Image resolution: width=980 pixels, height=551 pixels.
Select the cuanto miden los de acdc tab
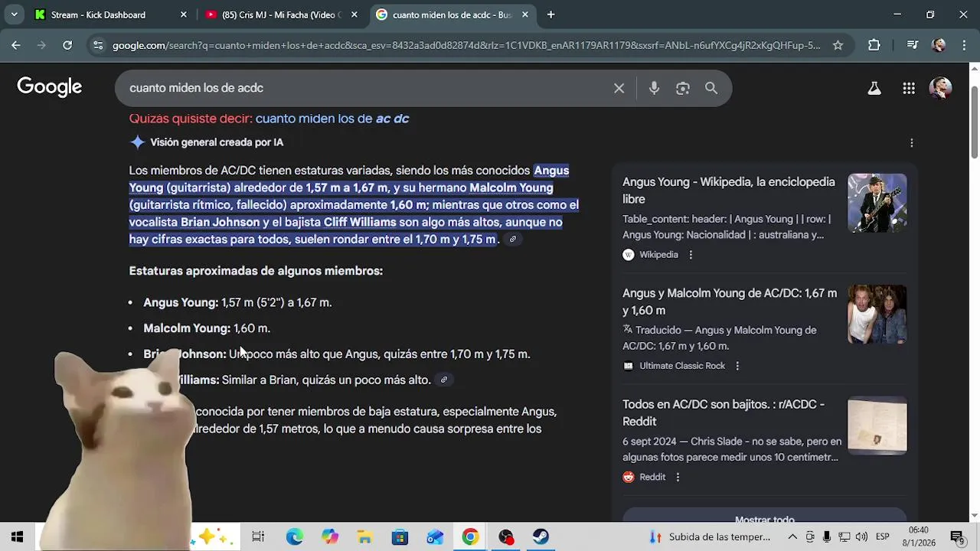[452, 15]
